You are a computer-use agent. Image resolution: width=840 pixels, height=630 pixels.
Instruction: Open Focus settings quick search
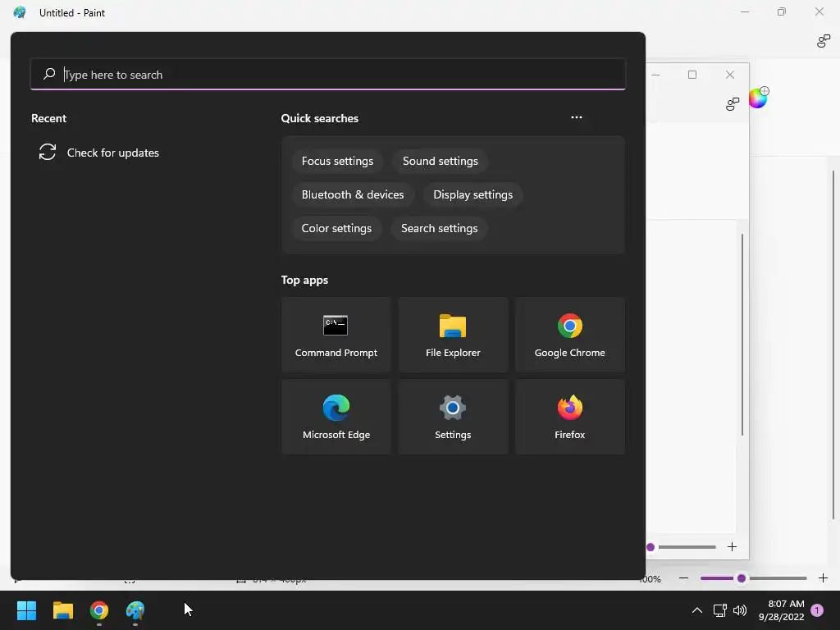pos(337,162)
